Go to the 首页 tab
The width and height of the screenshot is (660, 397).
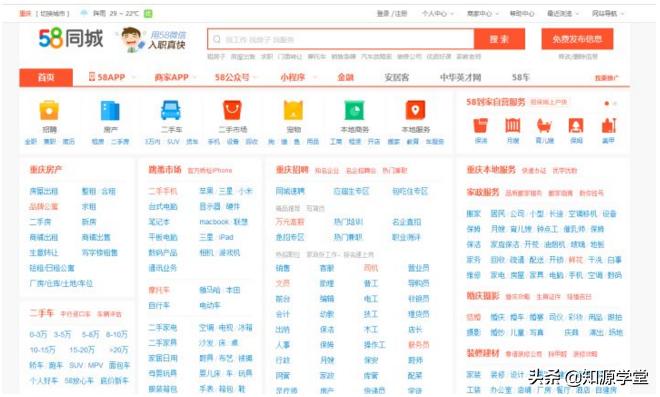tap(46, 77)
